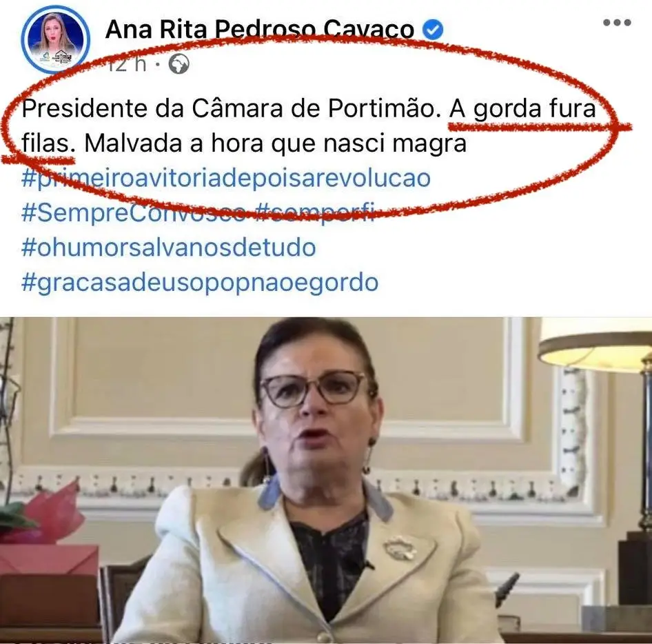The image size is (652, 644).
Task: Click Ana Rita Pedroso Cavaco's profile picture
Action: 55,39
